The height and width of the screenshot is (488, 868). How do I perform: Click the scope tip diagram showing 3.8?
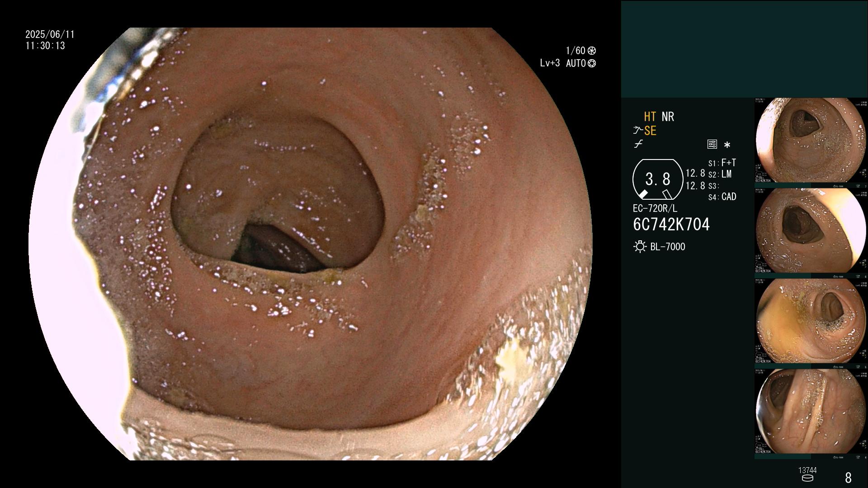click(658, 179)
